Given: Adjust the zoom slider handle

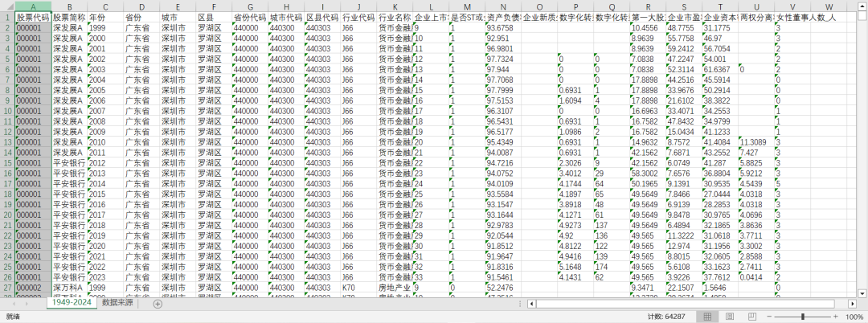Looking at the screenshot, I should coord(802,317).
